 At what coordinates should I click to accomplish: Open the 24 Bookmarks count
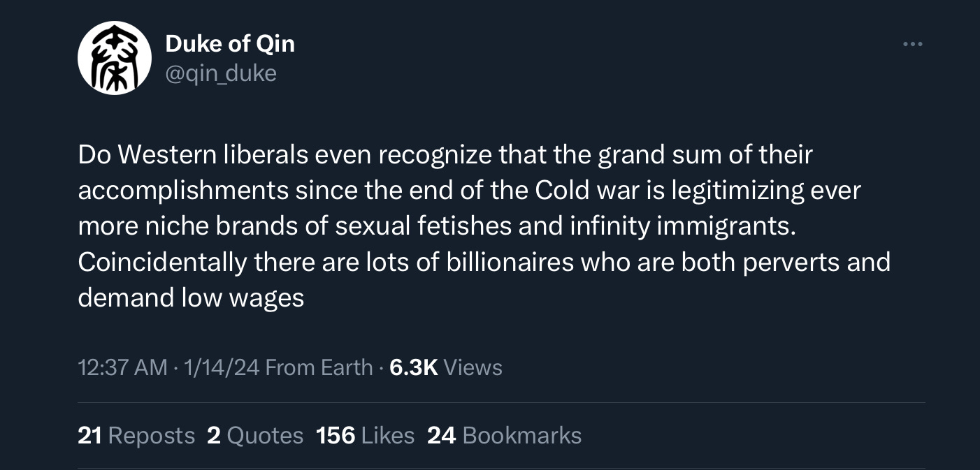pos(504,435)
